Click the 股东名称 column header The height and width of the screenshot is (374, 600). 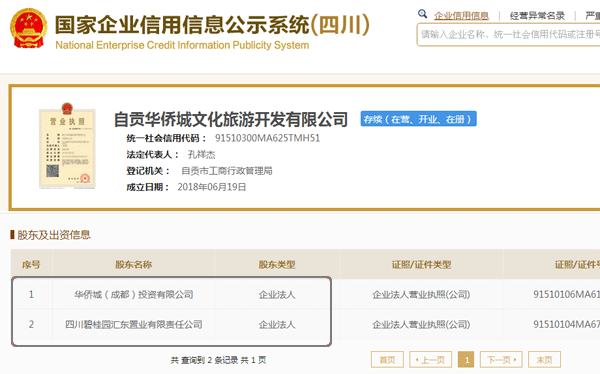(134, 265)
